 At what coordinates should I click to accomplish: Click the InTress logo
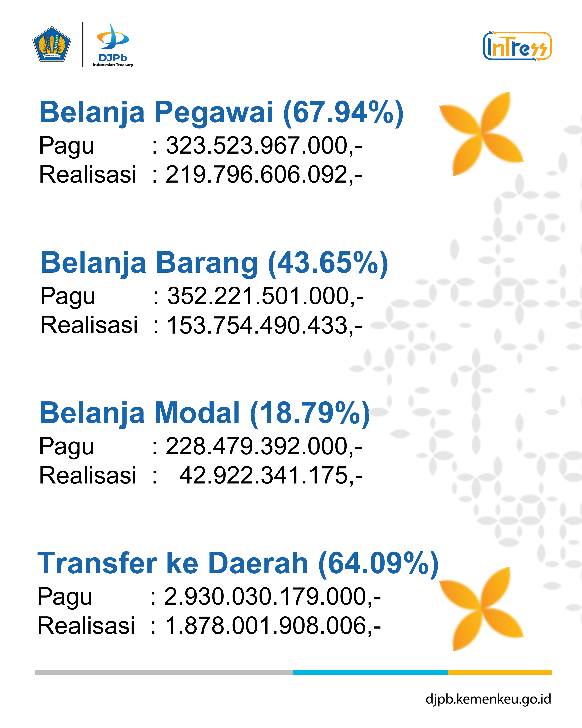[x=517, y=46]
